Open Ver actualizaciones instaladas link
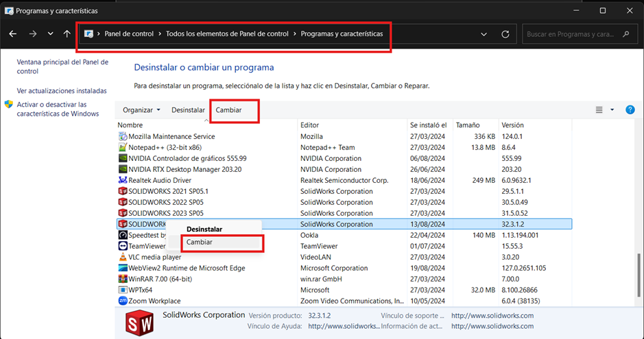This screenshot has height=339, width=644. pyautogui.click(x=62, y=90)
